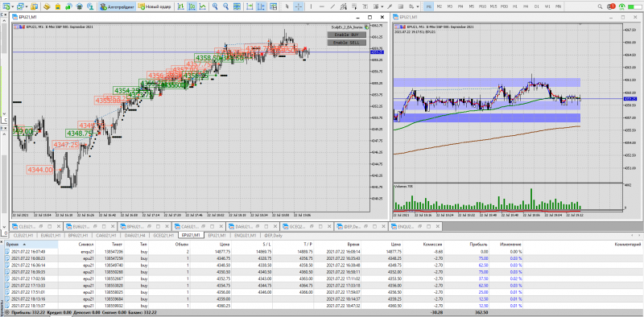Select the H4 timeframe

(526, 6)
